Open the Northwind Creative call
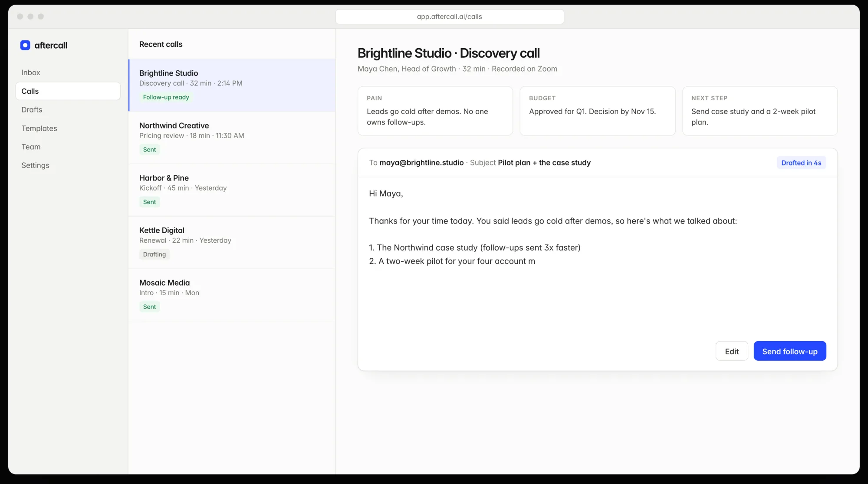 232,138
